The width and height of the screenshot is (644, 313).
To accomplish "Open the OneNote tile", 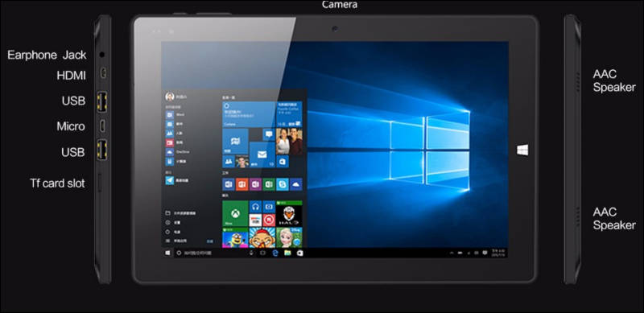I will (255, 184).
